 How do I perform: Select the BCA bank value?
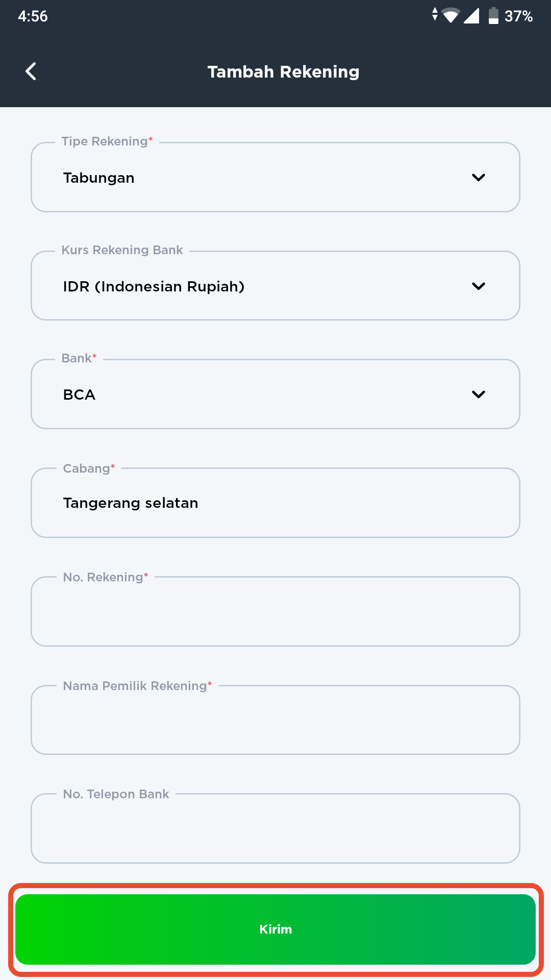pos(79,395)
